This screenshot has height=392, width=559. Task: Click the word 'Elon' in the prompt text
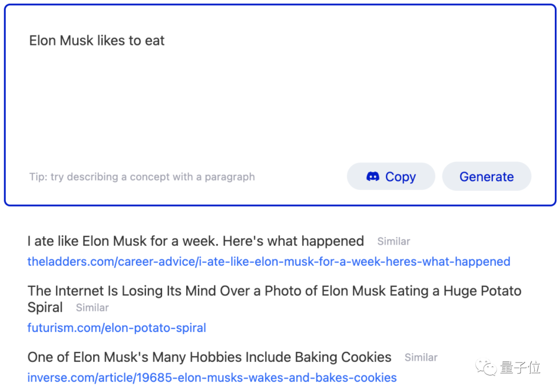click(42, 40)
